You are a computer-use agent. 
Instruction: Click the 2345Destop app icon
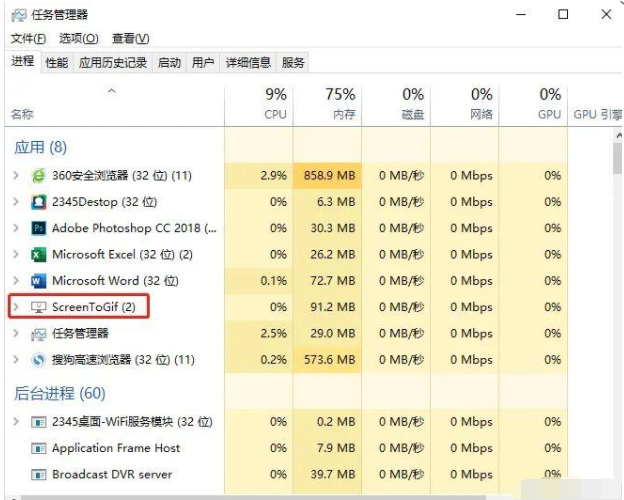(x=39, y=202)
